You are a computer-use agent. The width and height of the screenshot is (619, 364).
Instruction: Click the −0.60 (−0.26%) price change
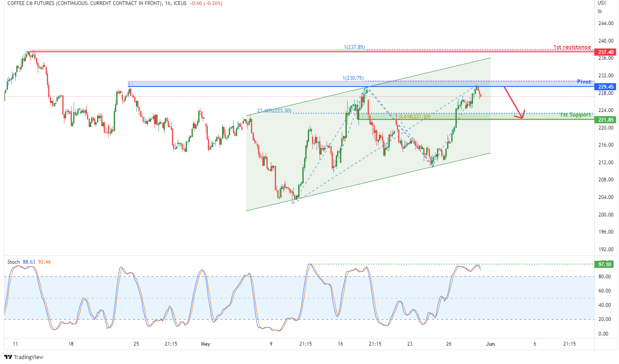206,3
